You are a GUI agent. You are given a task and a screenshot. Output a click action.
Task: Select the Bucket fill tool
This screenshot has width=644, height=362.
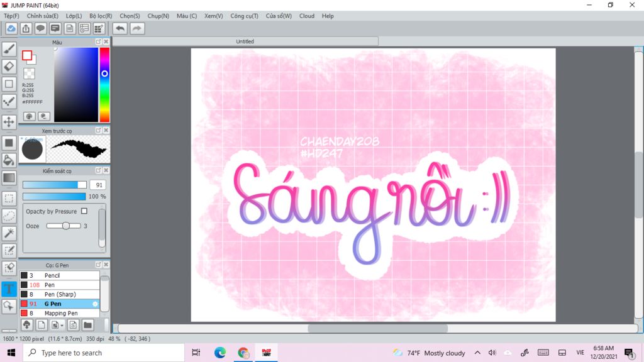[x=9, y=160]
